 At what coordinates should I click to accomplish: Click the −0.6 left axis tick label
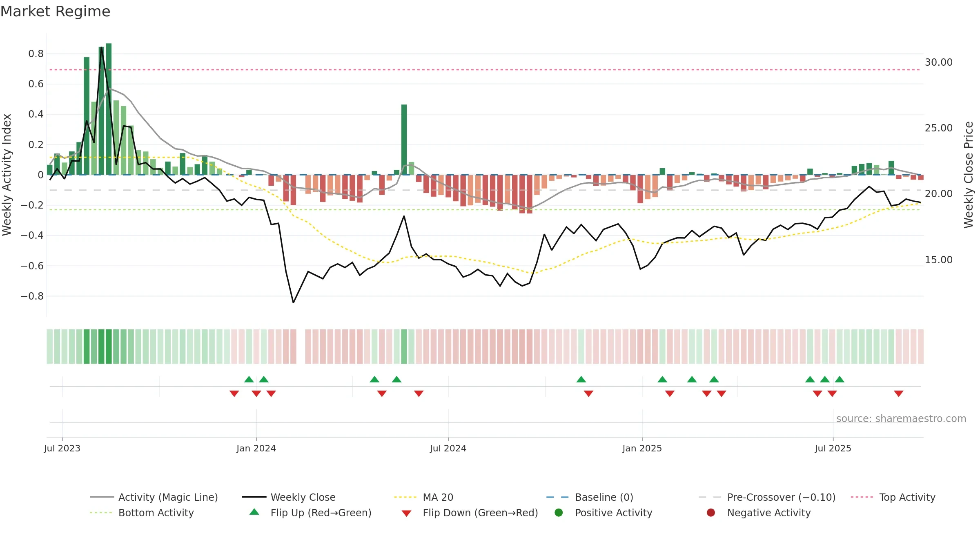click(x=32, y=266)
